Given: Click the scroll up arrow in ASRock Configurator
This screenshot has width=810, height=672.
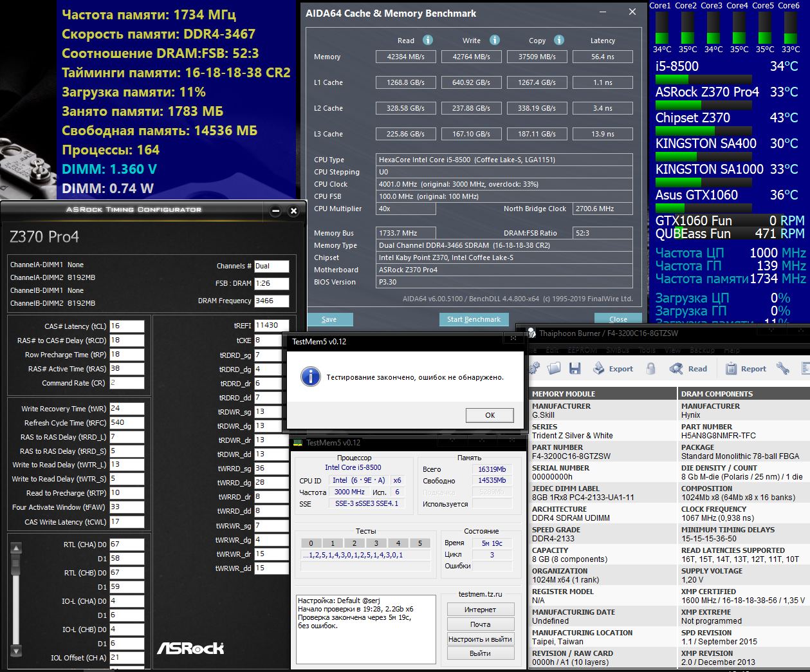Looking at the screenshot, I should (17, 548).
